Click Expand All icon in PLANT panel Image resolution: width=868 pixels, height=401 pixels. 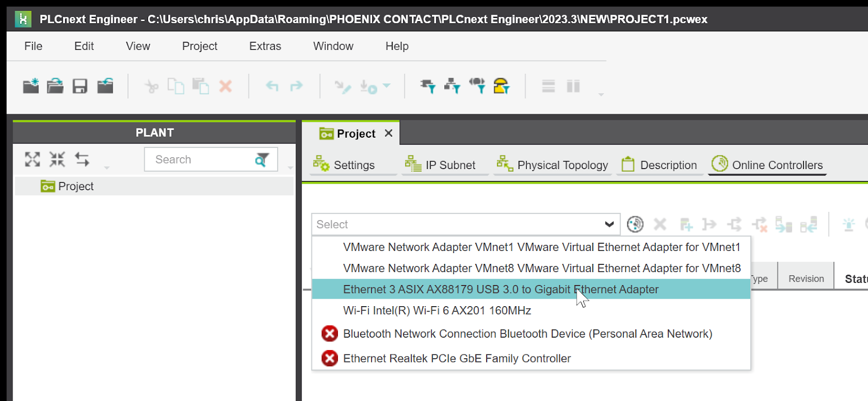33,159
